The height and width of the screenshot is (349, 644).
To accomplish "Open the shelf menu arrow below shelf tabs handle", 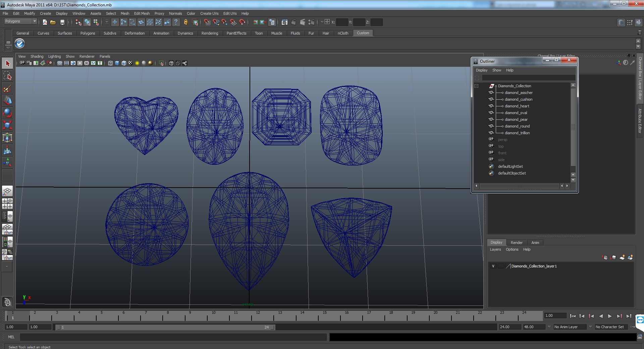I will coord(8,48).
